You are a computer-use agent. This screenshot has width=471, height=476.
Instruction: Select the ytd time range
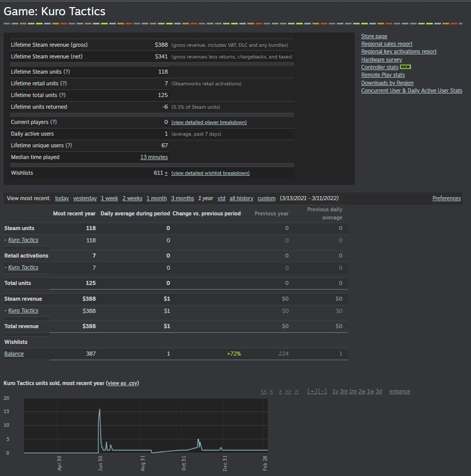(x=222, y=198)
